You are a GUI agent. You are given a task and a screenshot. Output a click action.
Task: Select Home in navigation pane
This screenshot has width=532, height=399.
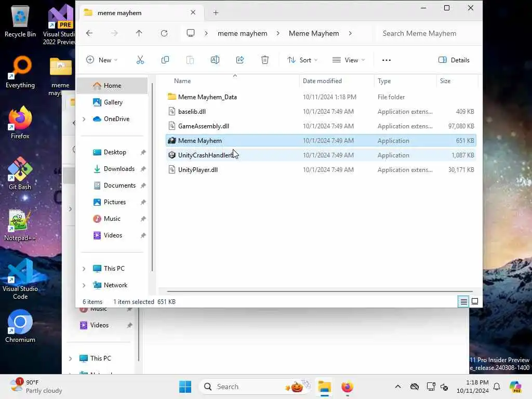click(x=112, y=86)
